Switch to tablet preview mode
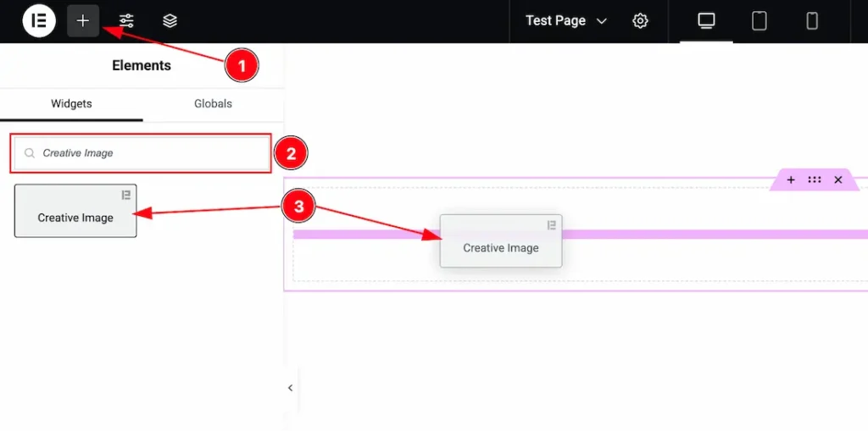 (759, 21)
